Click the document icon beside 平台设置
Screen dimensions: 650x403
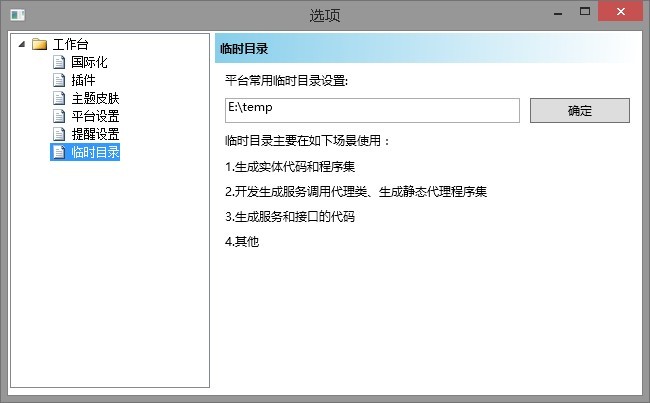59,116
